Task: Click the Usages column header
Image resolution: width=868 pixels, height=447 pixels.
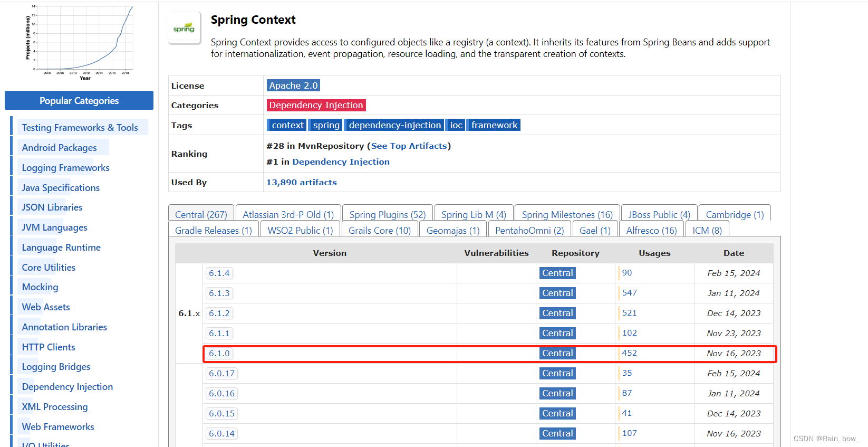Action: pos(654,253)
